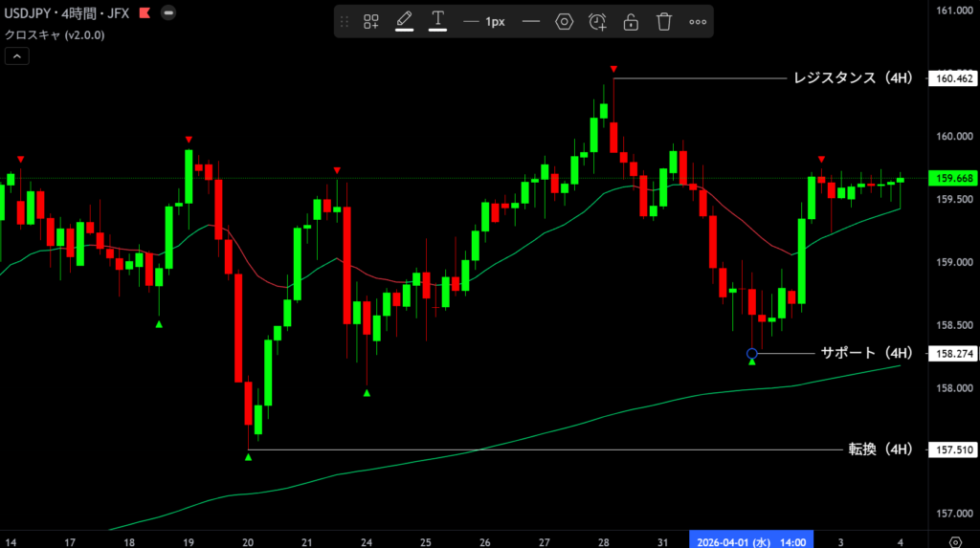Open the line style dropdown
This screenshot has width=980, height=548.
530,21
